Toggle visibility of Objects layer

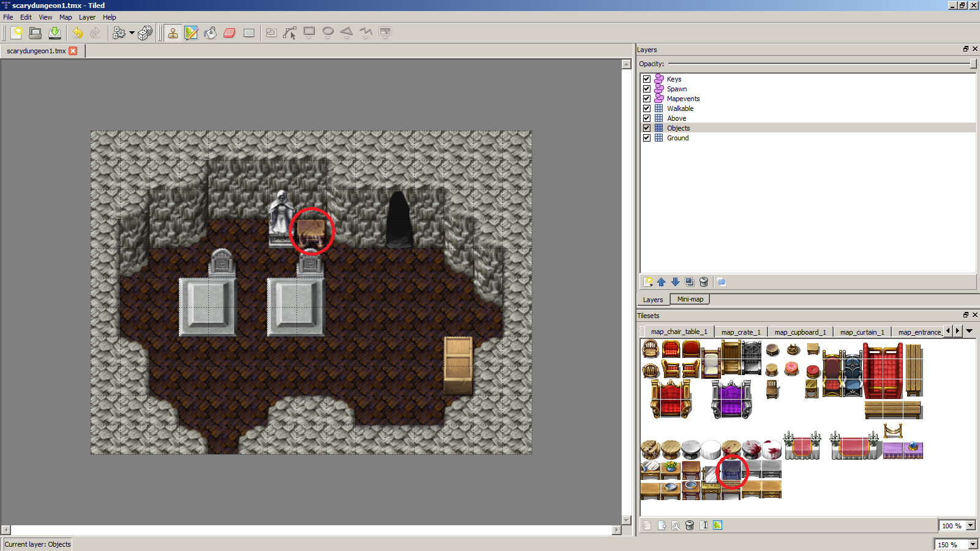647,128
